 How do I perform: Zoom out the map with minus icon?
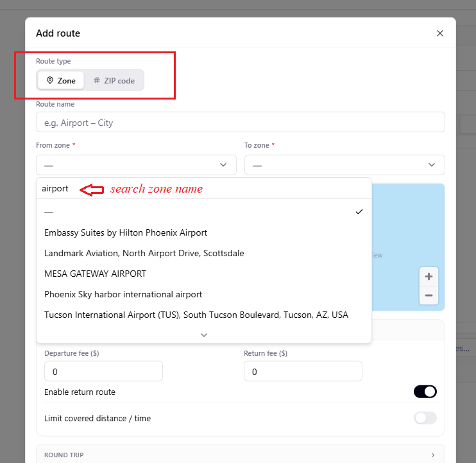(429, 295)
